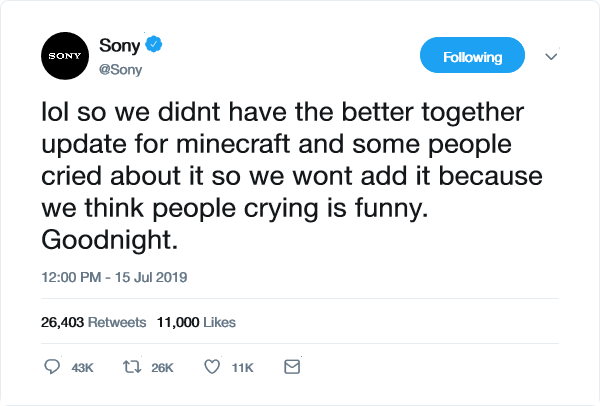The image size is (600, 406).
Task: Click the blue verified badge
Action: point(153,44)
